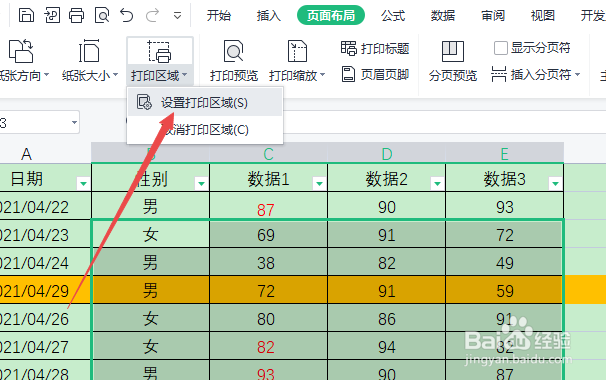Viewport: 606px width, 380px height.
Task: Click the 打印区域 ribbon button
Action: coord(159,61)
